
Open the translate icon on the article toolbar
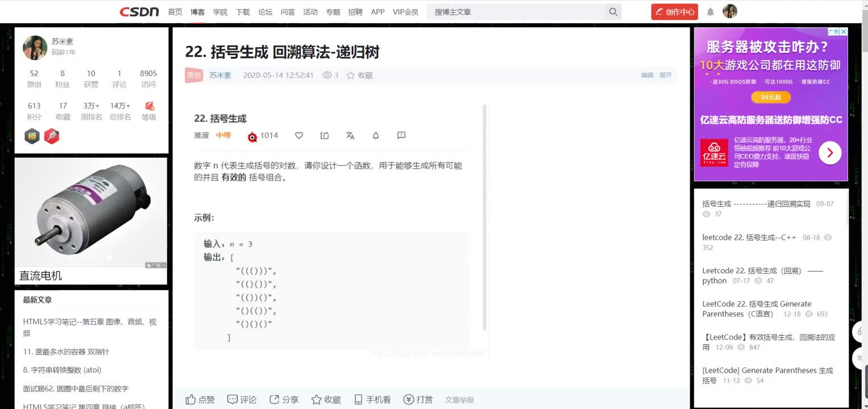click(350, 135)
